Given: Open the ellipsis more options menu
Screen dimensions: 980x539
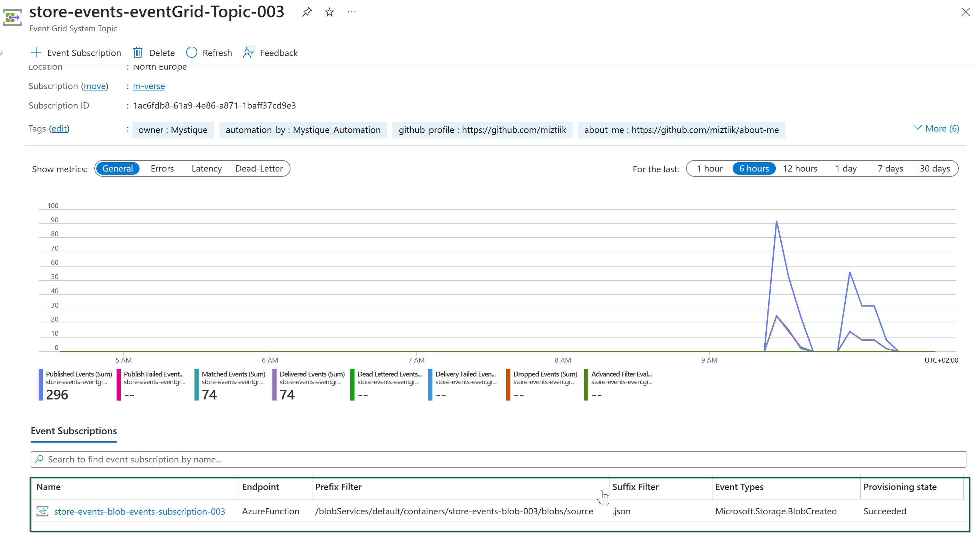Looking at the screenshot, I should [x=352, y=12].
